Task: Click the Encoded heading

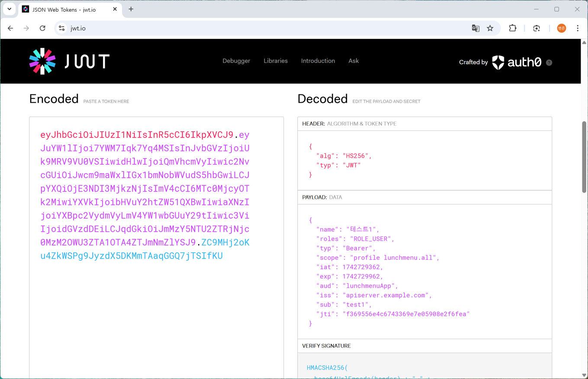Action: pos(54,99)
